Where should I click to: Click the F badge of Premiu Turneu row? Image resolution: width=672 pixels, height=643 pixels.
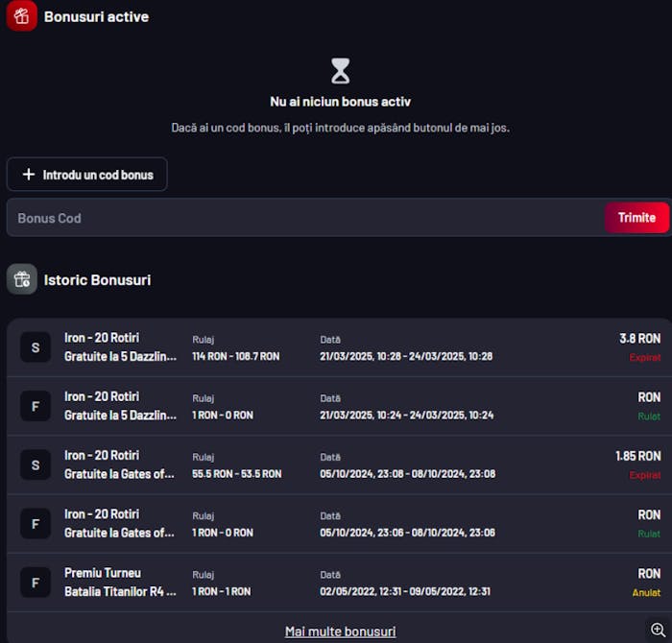[36, 583]
